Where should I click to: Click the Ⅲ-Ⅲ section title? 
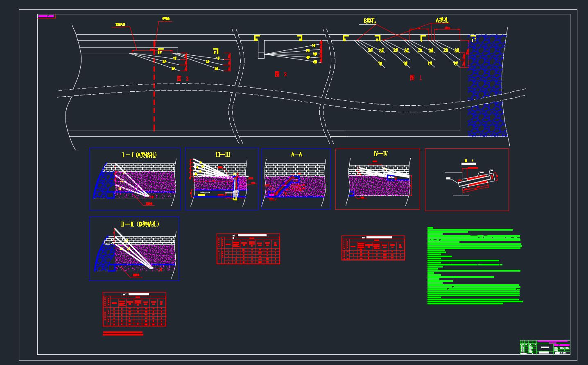[x=223, y=154]
